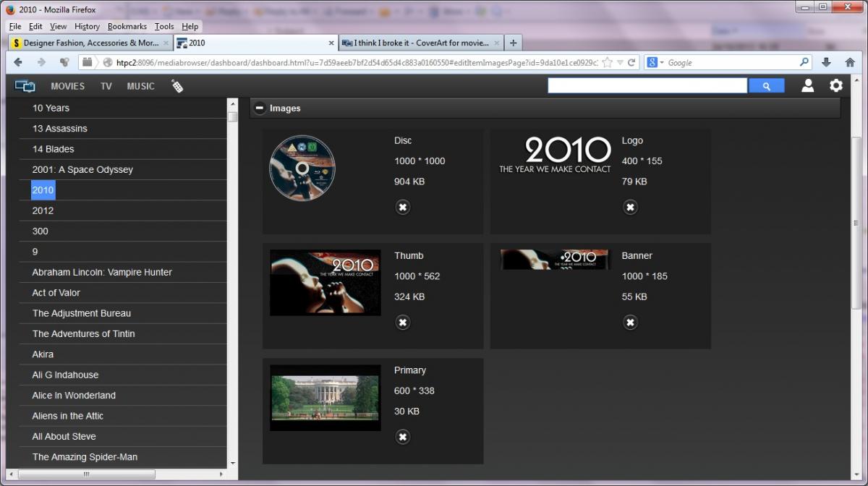Open the Bookmarks menu
This screenshot has width=868, height=486.
127,26
